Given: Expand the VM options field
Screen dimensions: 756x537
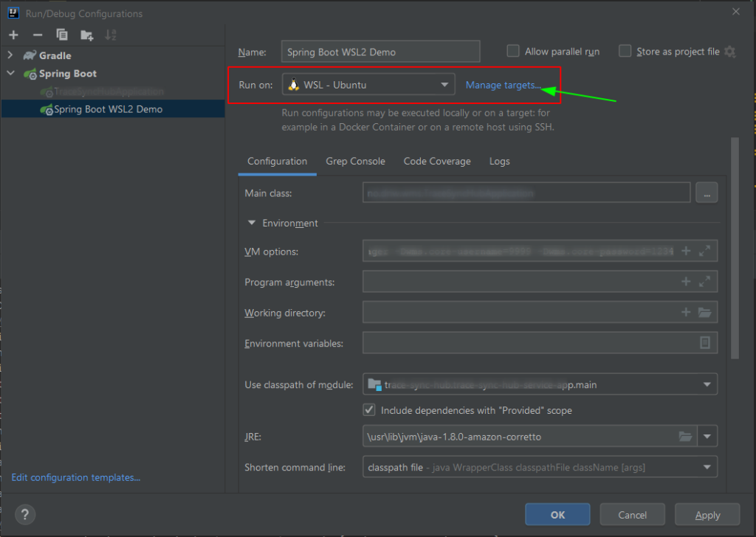Looking at the screenshot, I should pyautogui.click(x=704, y=251).
